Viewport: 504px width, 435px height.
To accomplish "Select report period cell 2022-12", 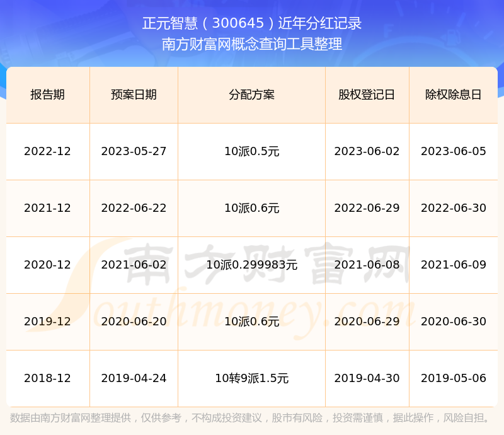I will (x=48, y=151).
